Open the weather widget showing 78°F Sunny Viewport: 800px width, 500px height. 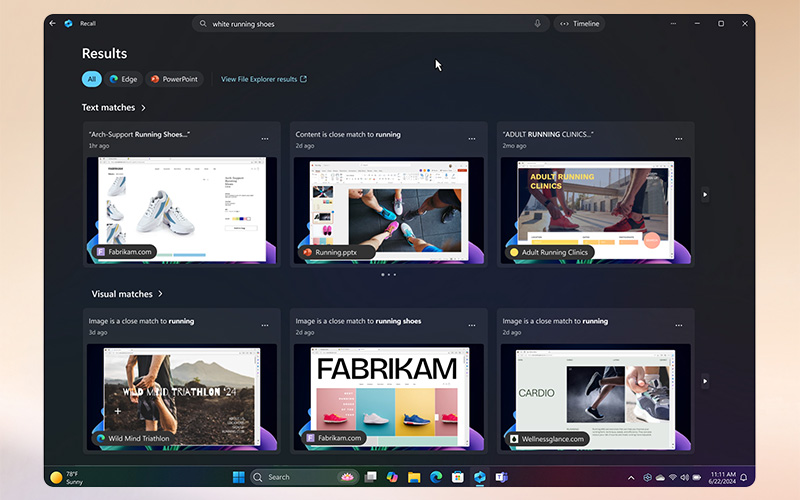click(67, 478)
